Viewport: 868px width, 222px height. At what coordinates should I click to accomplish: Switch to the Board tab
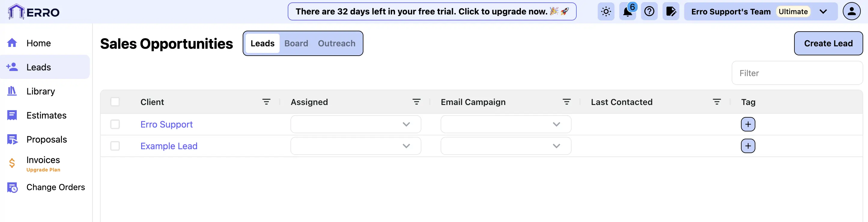tap(296, 44)
